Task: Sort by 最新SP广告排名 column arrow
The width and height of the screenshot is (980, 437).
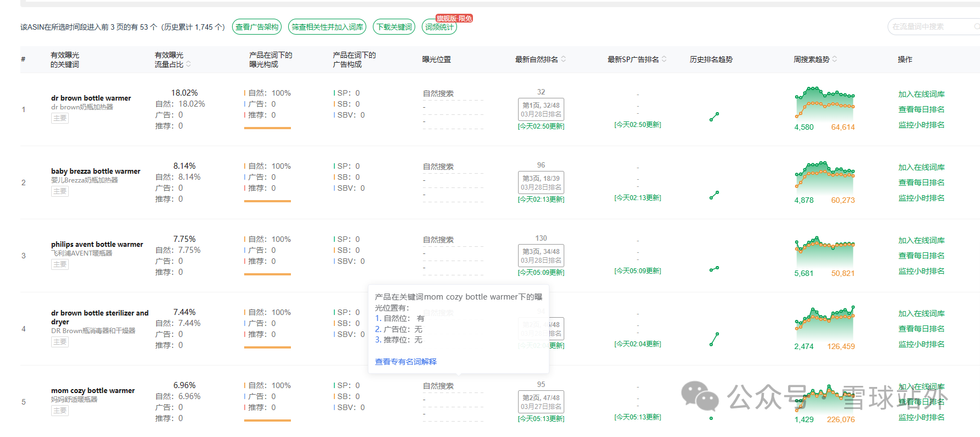Action: pyautogui.click(x=664, y=59)
